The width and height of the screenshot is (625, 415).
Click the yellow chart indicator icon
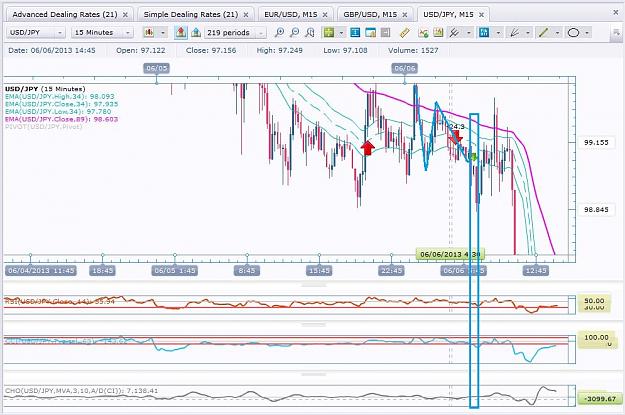(x=438, y=33)
